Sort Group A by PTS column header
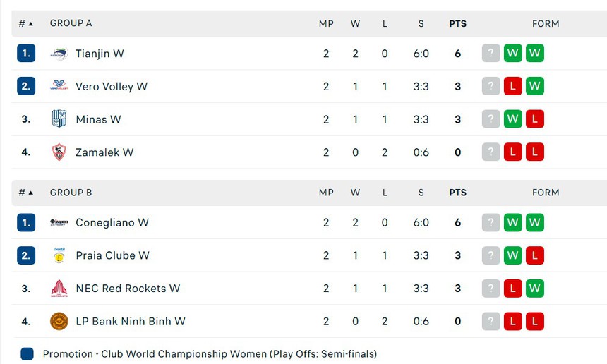Screen dimensions: 607x364 [x=457, y=23]
